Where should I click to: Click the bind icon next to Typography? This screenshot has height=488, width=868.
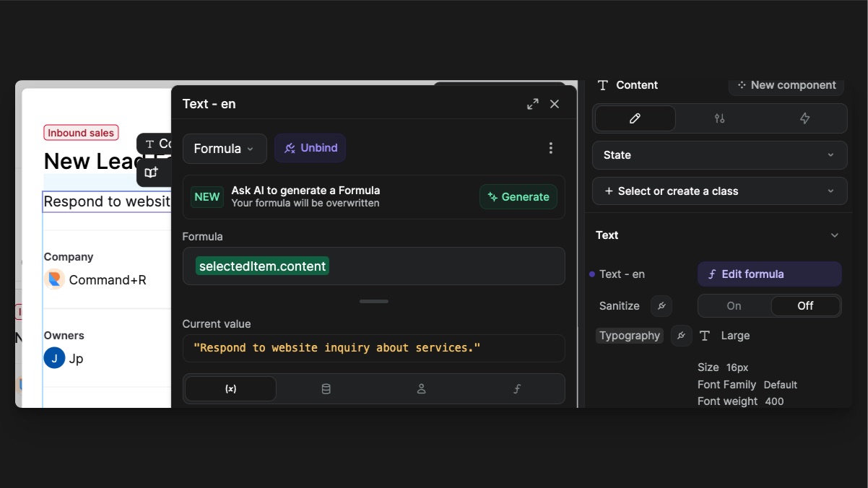pos(681,336)
